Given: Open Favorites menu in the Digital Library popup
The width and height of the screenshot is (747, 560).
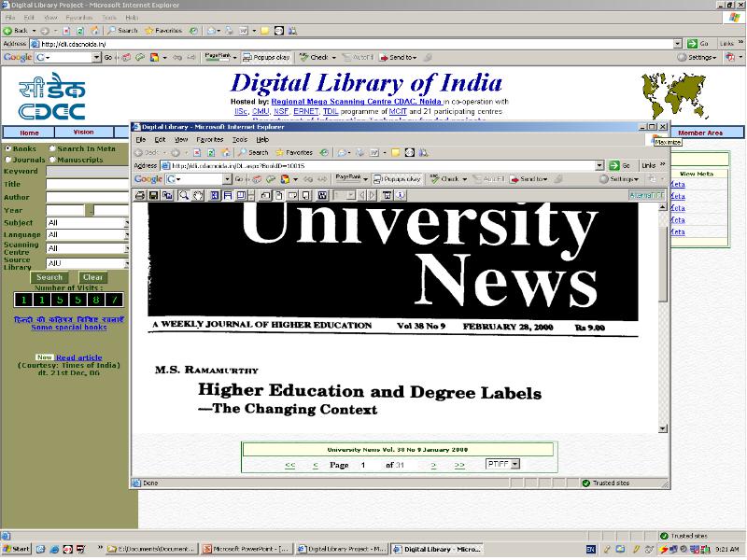Looking at the screenshot, I should coord(209,140).
